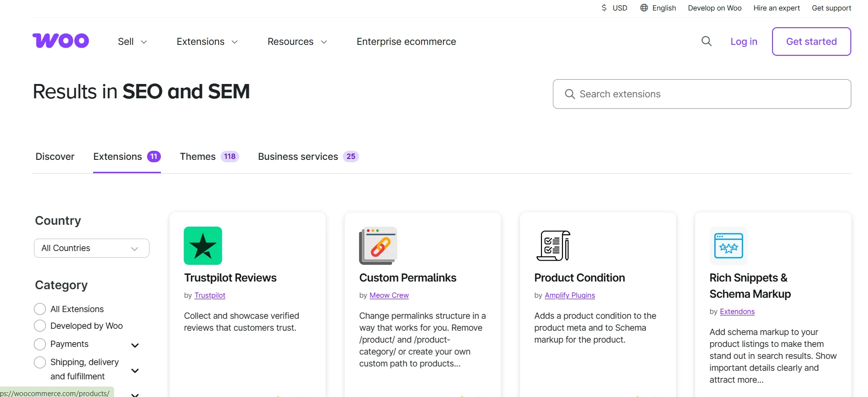Viewport: 868px width, 397px height.
Task: Click the globe icon next to English
Action: click(644, 8)
